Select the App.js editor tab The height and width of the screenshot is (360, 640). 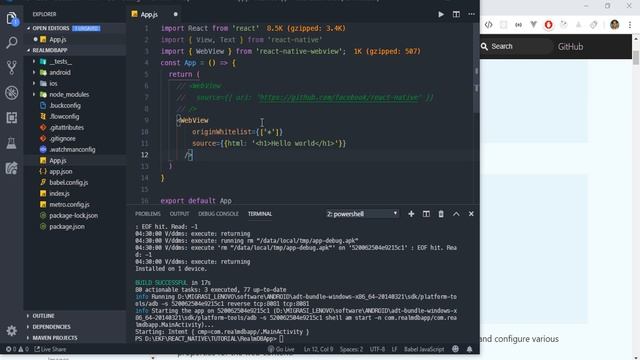click(155, 14)
